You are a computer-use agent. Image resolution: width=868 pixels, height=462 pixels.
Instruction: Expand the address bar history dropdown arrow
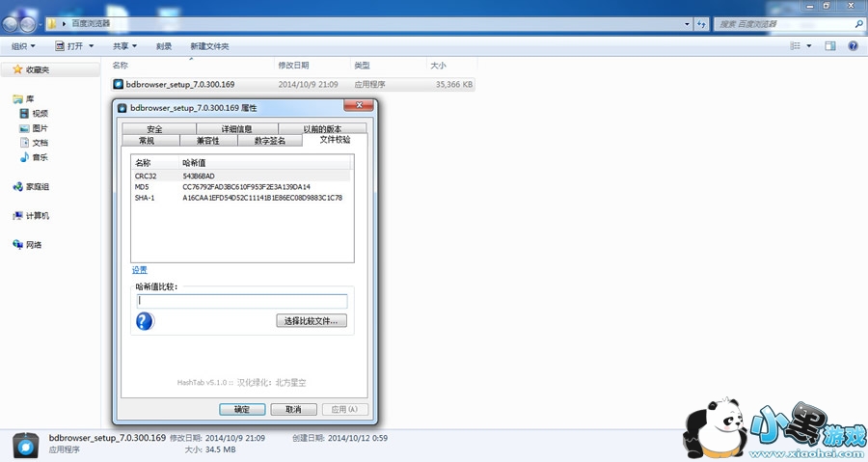pos(688,24)
